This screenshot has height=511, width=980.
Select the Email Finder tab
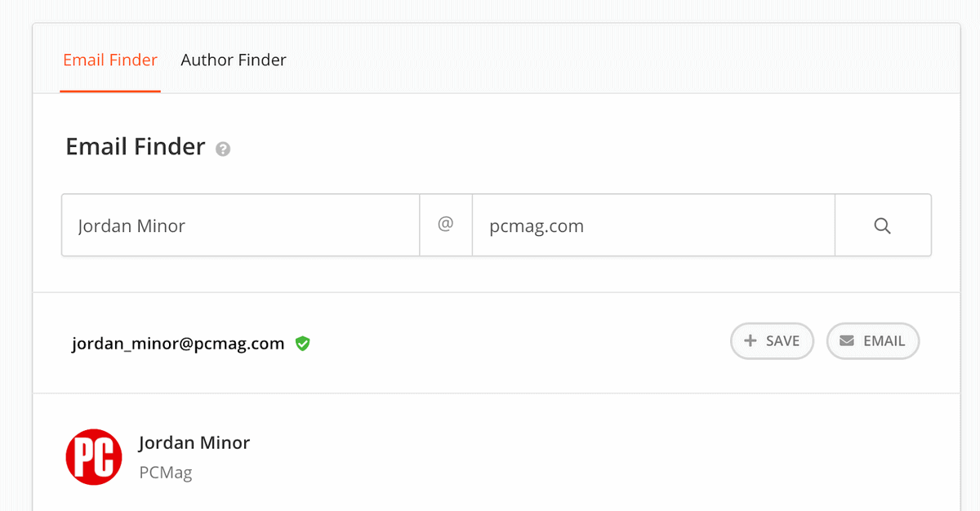coord(110,60)
